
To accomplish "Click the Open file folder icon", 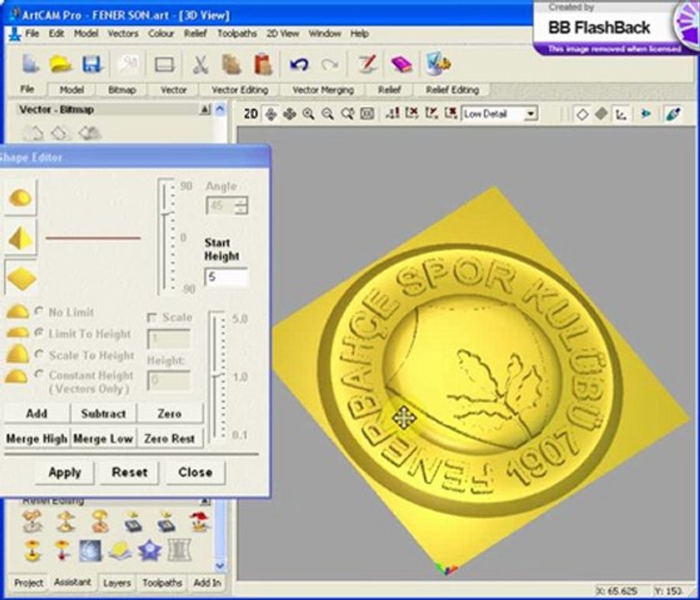I will click(x=60, y=64).
